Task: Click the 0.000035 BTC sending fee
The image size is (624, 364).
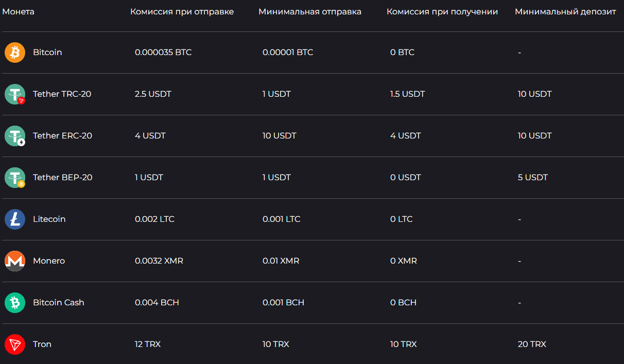Action: (x=163, y=53)
